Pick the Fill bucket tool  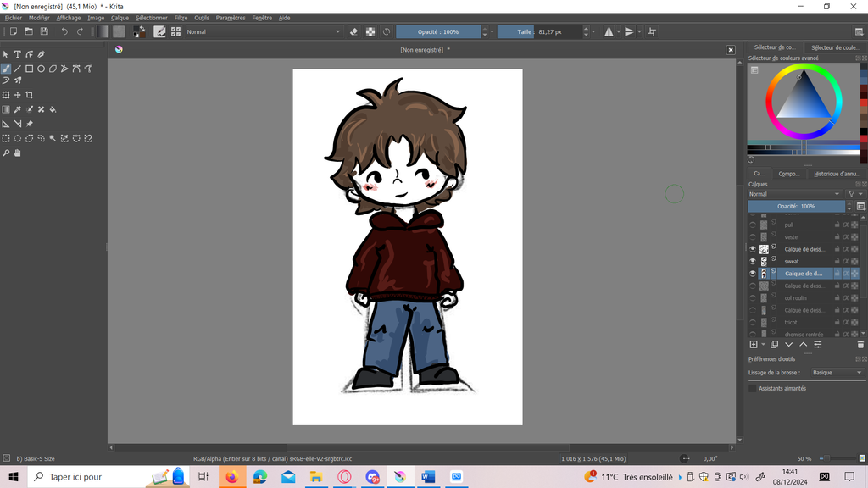tap(53, 109)
